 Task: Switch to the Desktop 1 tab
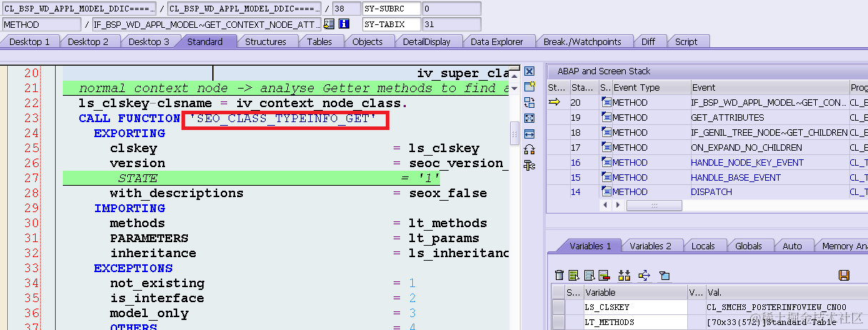(29, 41)
